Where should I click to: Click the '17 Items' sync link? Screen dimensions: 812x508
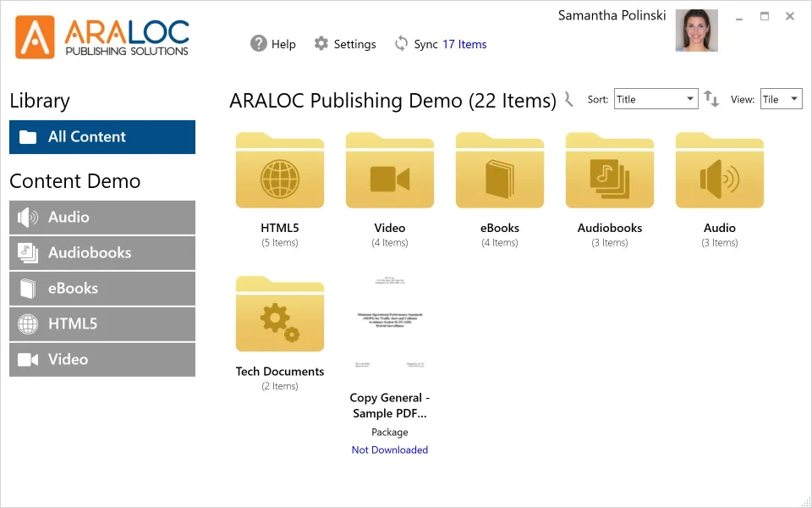coord(464,45)
